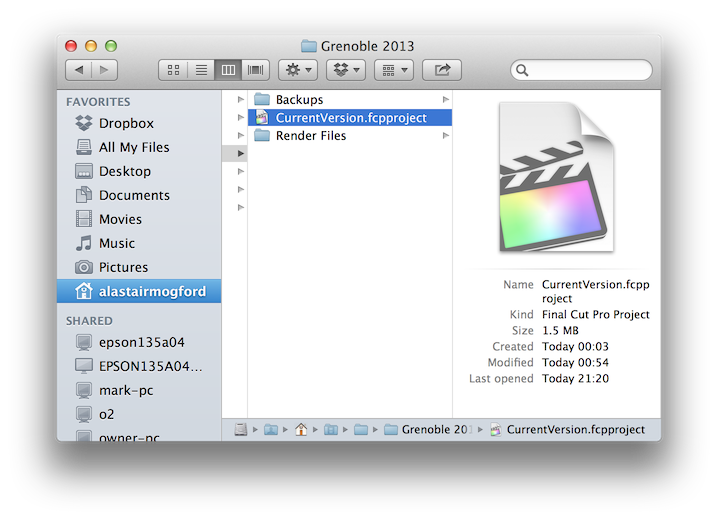Click the FAVORITES sidebar heading
The height and width of the screenshot is (520, 718).
coord(98,102)
